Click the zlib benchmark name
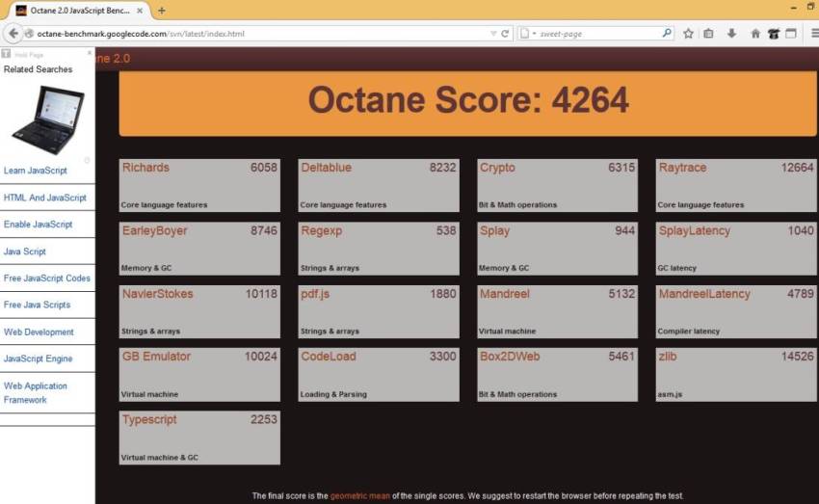 coord(668,357)
